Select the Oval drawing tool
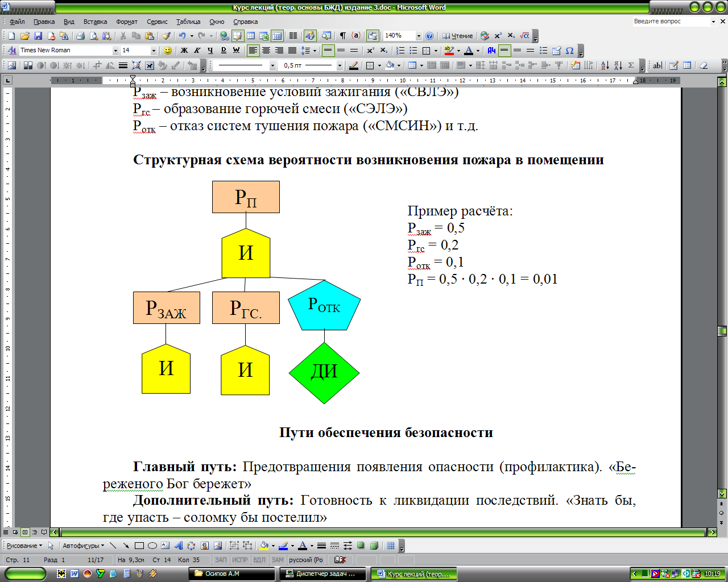728x582 pixels. tap(152, 546)
